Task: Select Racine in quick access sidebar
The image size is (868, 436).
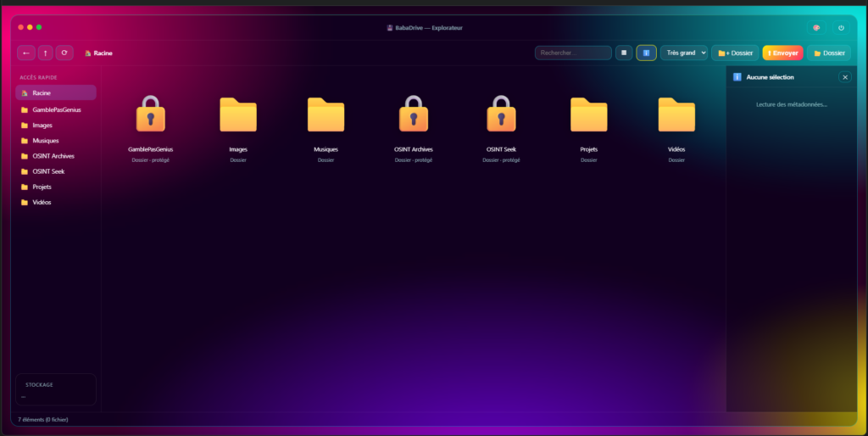Action: 56,93
